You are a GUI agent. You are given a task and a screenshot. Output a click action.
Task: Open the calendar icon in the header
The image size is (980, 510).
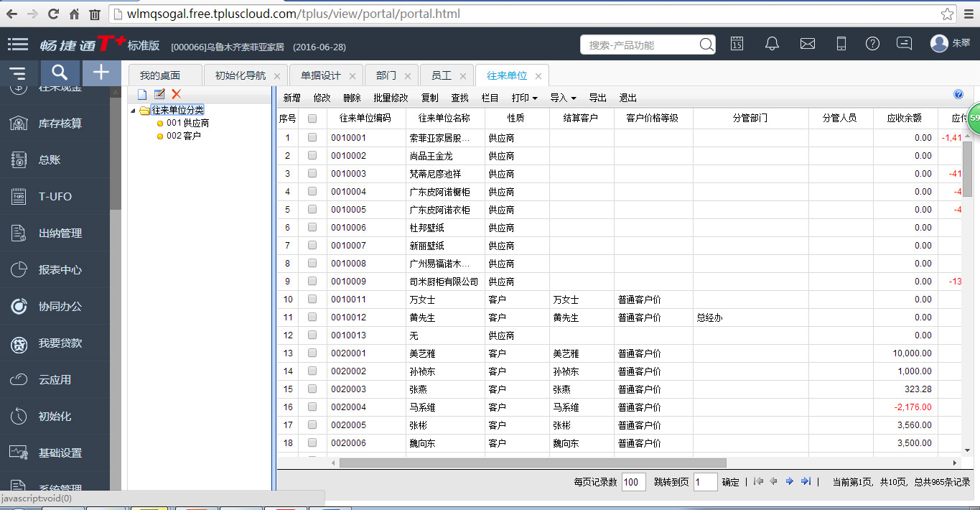[737, 44]
